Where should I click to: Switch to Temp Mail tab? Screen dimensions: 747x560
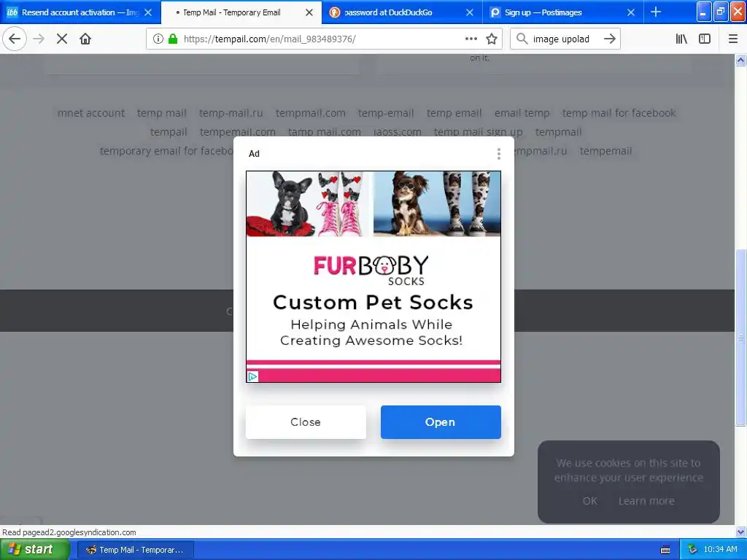click(241, 12)
